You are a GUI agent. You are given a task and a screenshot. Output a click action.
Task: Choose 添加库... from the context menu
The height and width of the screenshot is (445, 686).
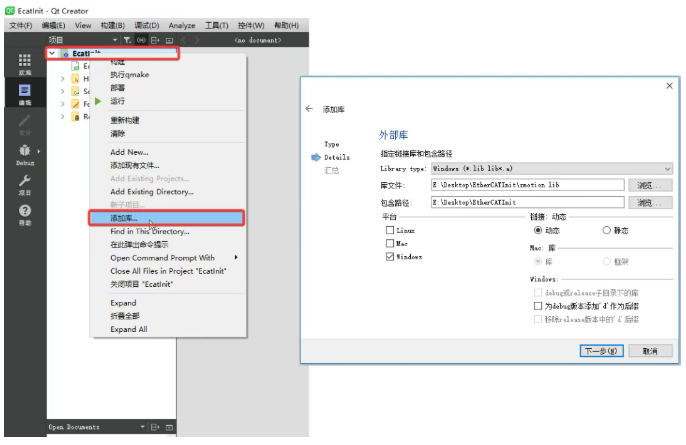pos(167,218)
